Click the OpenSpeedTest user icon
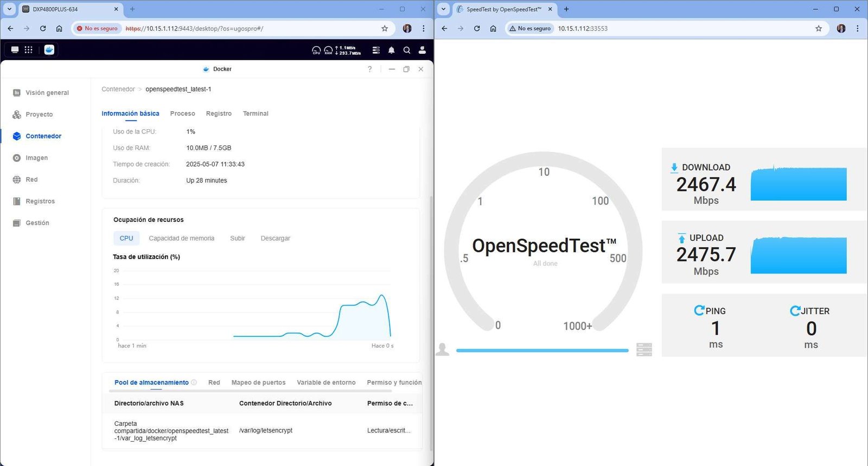 pos(443,349)
